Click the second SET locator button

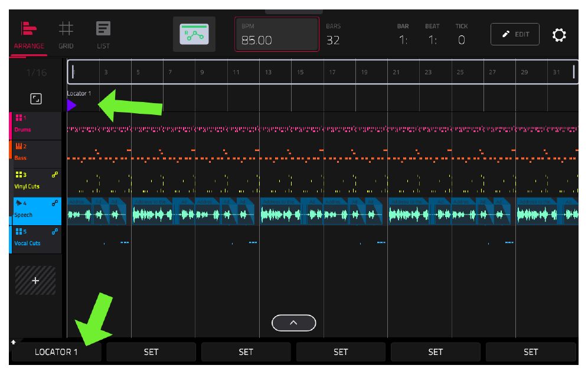pyautogui.click(x=246, y=352)
